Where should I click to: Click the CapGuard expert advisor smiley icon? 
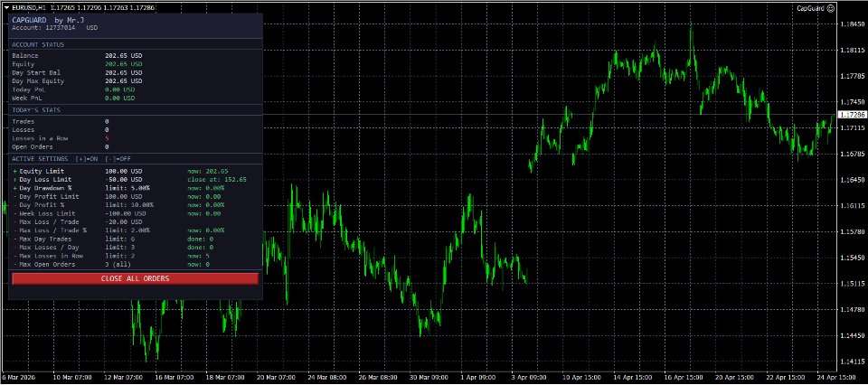click(830, 8)
